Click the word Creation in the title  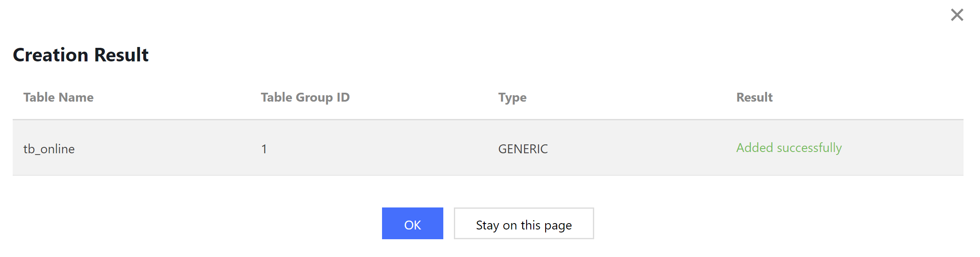tap(51, 55)
